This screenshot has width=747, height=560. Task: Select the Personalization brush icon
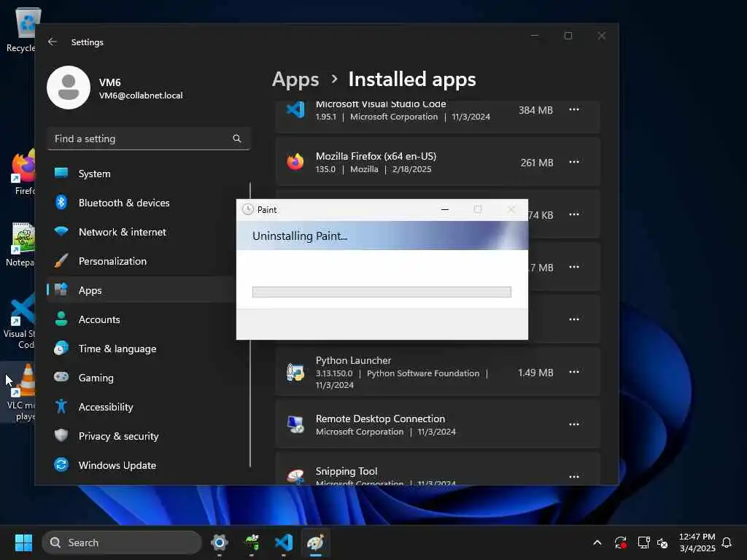pos(61,261)
